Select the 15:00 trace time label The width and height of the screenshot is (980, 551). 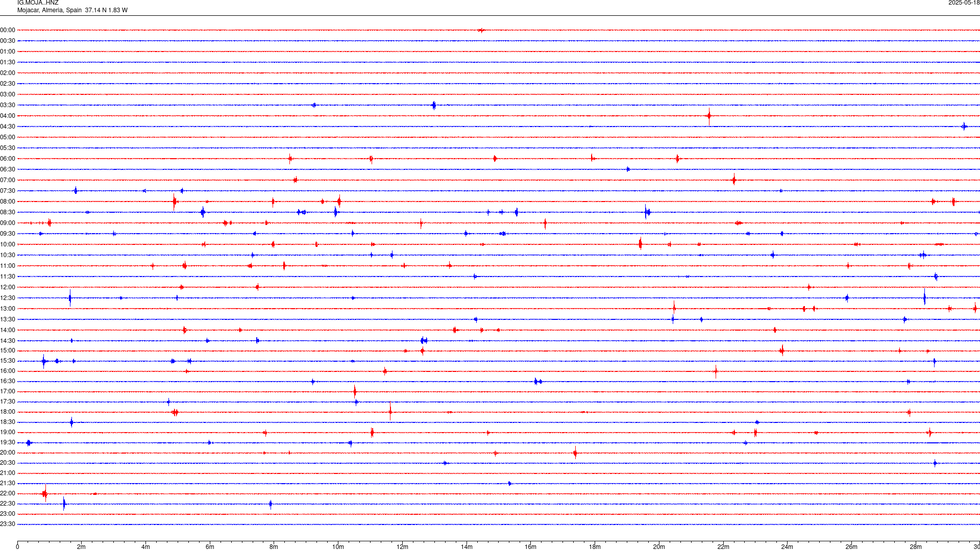point(8,350)
